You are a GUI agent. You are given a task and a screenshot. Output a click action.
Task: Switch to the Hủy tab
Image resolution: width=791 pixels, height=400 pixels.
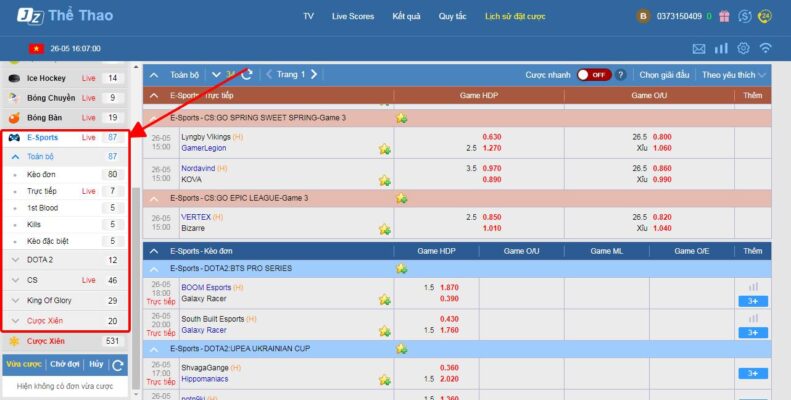tap(96, 364)
